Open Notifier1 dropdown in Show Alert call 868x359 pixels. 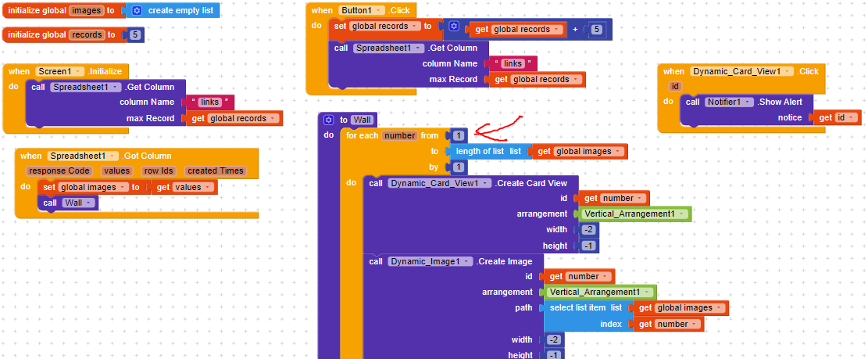coord(748,102)
